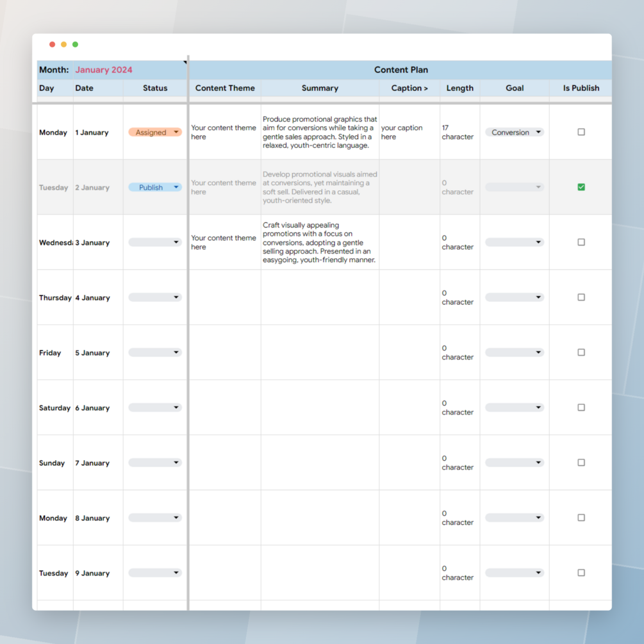644x644 pixels.
Task: Click the yellow window minimize dot
Action: coord(63,44)
